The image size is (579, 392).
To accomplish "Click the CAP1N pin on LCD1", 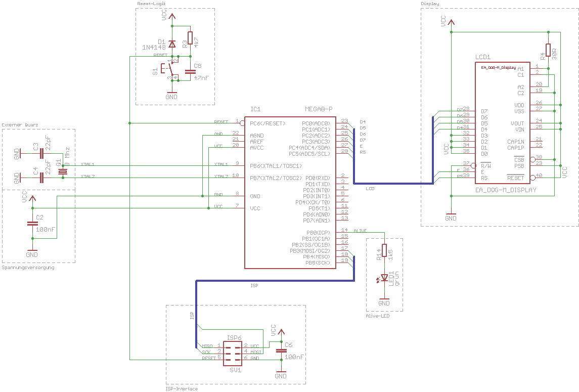I will click(x=516, y=142).
